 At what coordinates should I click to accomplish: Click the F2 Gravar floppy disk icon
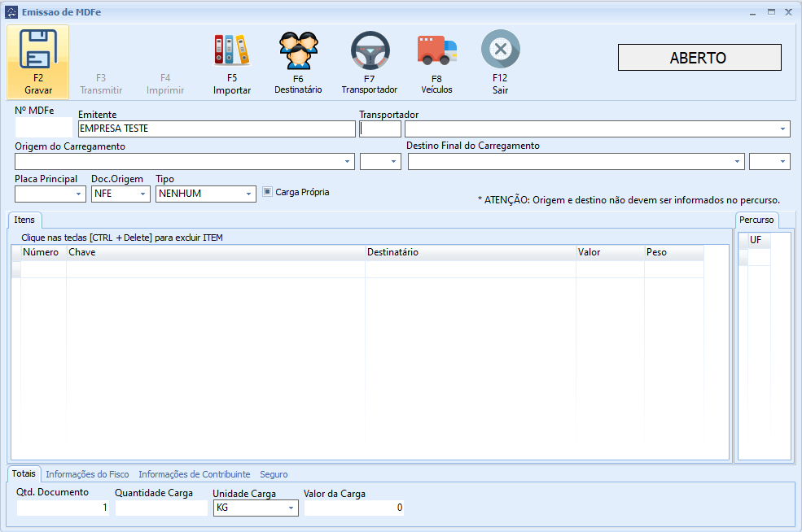point(37,50)
